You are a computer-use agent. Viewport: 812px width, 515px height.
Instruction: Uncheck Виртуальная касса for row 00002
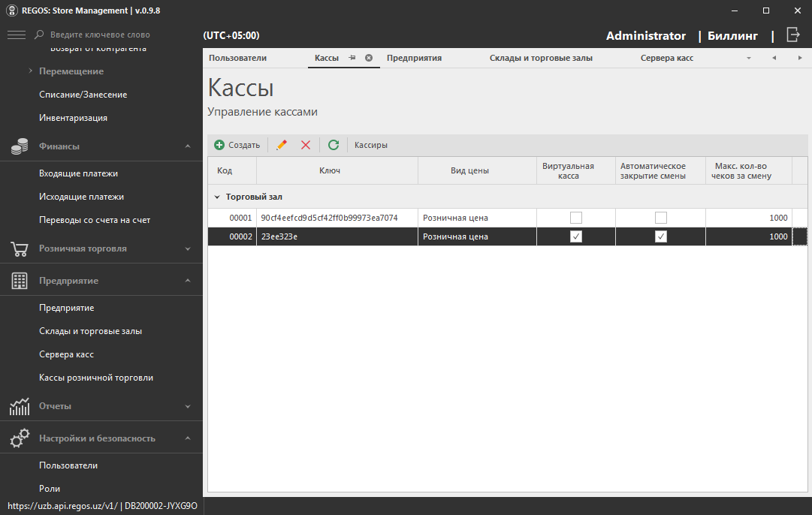[576, 236]
